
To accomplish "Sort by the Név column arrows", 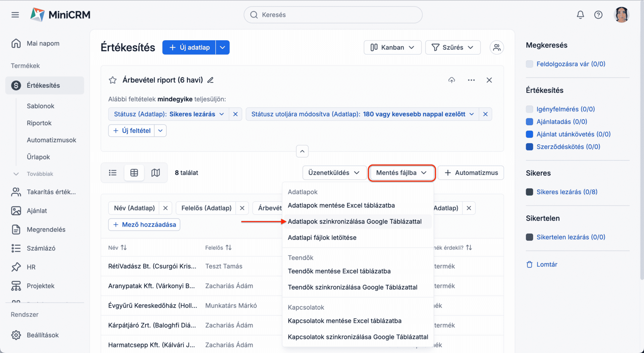I will pyautogui.click(x=124, y=248).
